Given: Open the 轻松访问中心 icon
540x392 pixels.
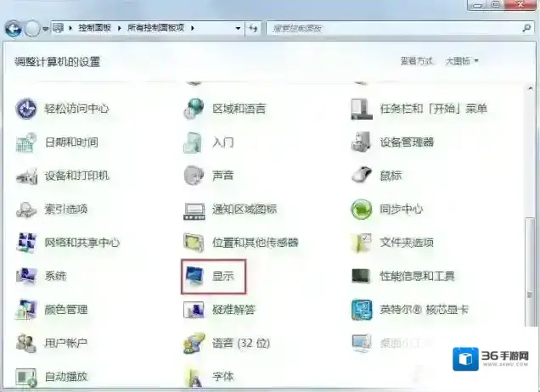Looking at the screenshot, I should point(26,109).
